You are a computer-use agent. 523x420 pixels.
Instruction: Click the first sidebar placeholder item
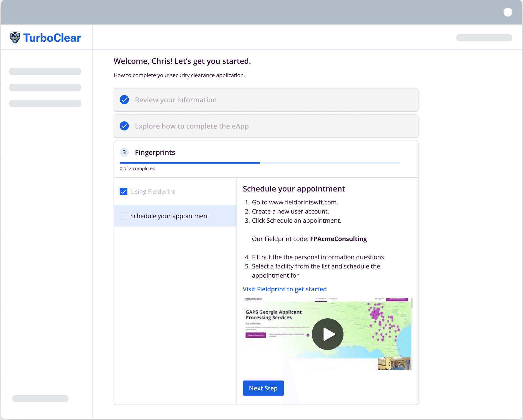coord(45,71)
